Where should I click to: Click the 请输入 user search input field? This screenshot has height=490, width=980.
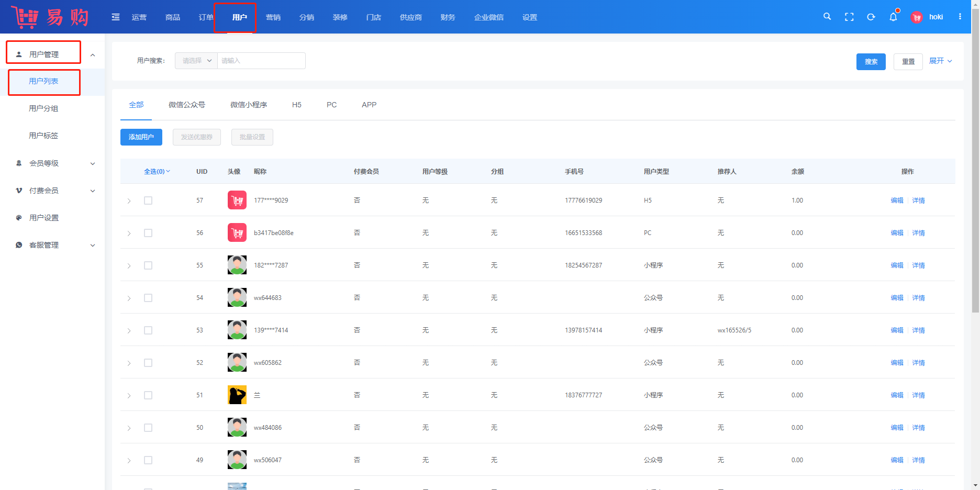point(261,61)
